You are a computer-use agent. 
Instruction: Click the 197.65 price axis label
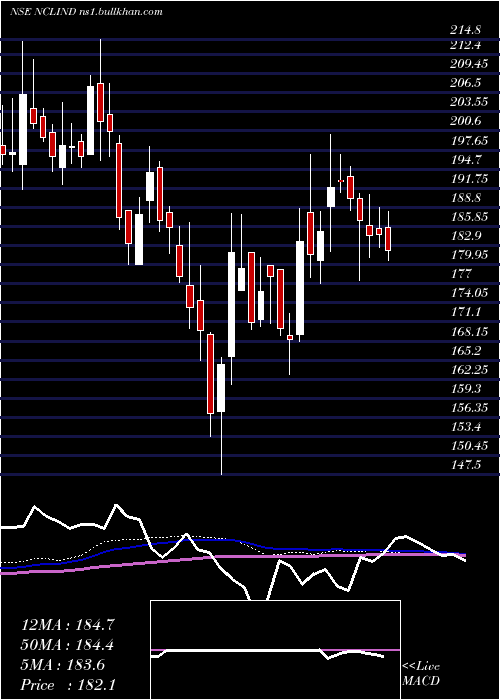(469, 141)
